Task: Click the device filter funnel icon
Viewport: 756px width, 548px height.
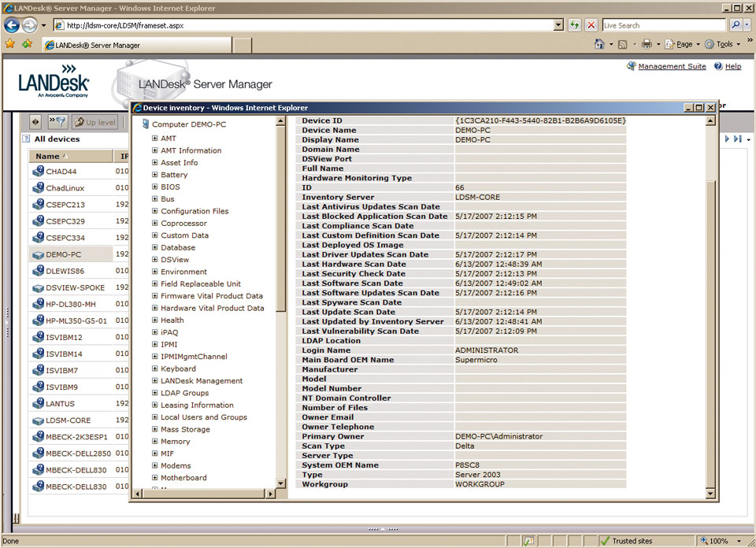Action: coord(57,122)
